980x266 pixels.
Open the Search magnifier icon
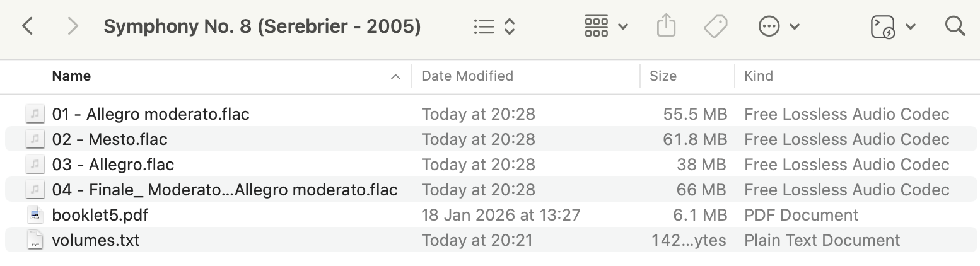955,26
